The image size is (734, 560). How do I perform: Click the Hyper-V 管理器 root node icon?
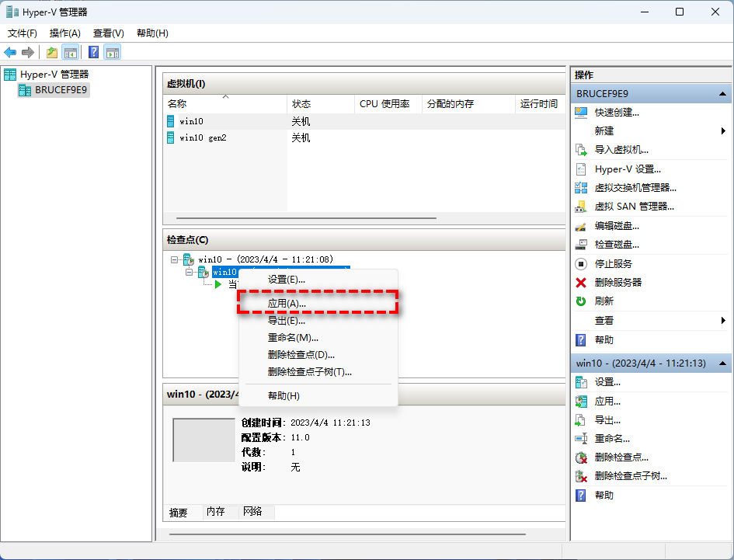tap(10, 75)
